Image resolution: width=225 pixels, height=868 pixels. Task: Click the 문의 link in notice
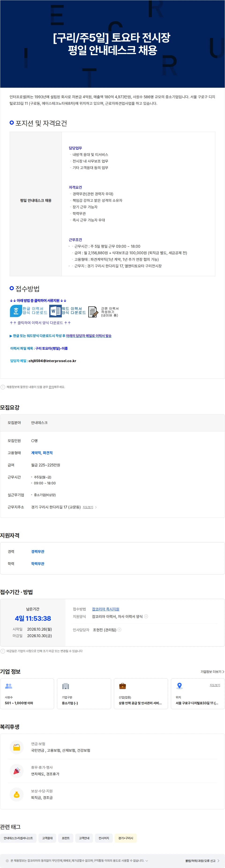[51, 387]
